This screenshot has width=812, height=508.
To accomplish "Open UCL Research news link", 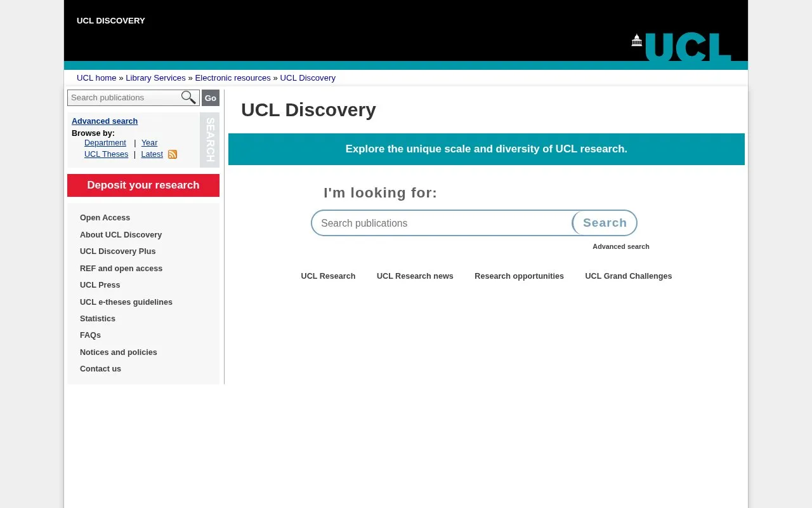I will point(415,276).
